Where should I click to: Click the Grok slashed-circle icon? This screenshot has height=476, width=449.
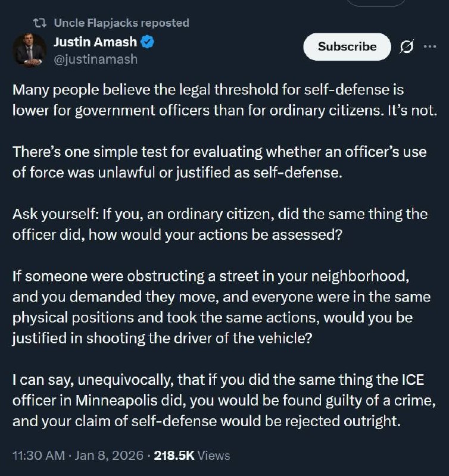point(408,47)
